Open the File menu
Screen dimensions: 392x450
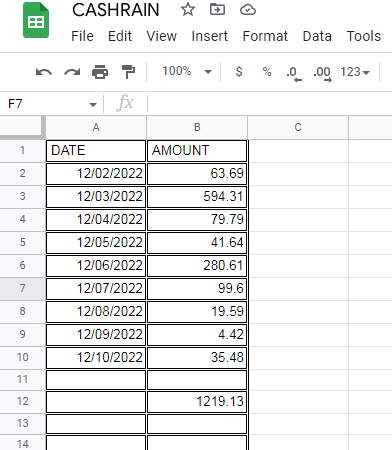click(x=82, y=36)
